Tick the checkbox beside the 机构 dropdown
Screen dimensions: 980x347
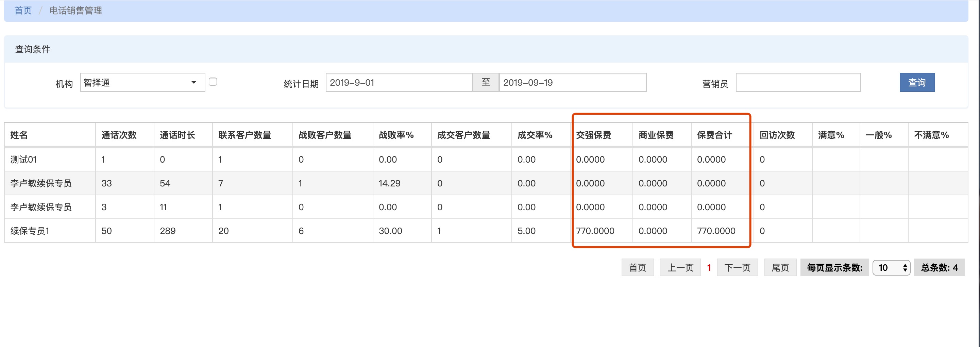(213, 82)
